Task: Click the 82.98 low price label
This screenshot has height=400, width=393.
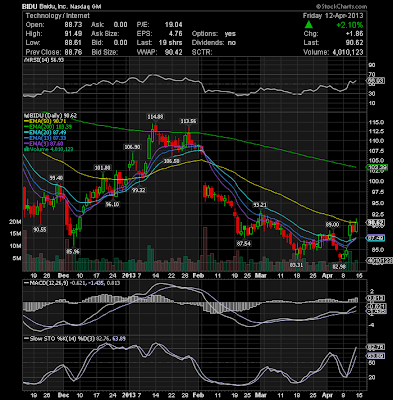Action: click(339, 267)
